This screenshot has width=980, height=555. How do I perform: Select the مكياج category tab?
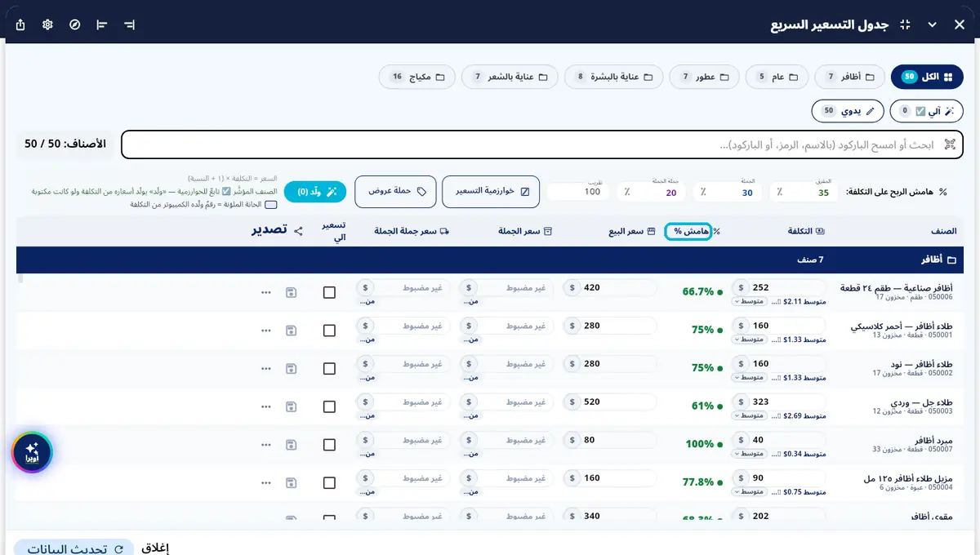pos(416,77)
